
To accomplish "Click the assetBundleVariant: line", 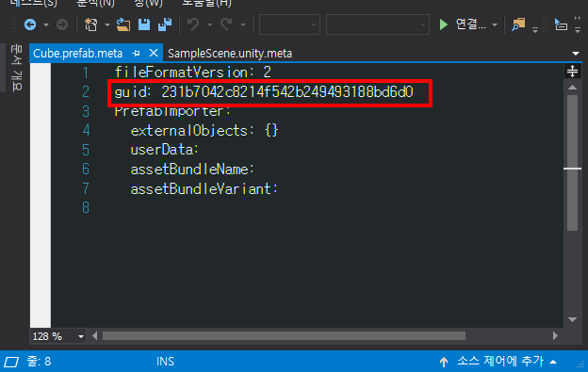I will coord(204,188).
